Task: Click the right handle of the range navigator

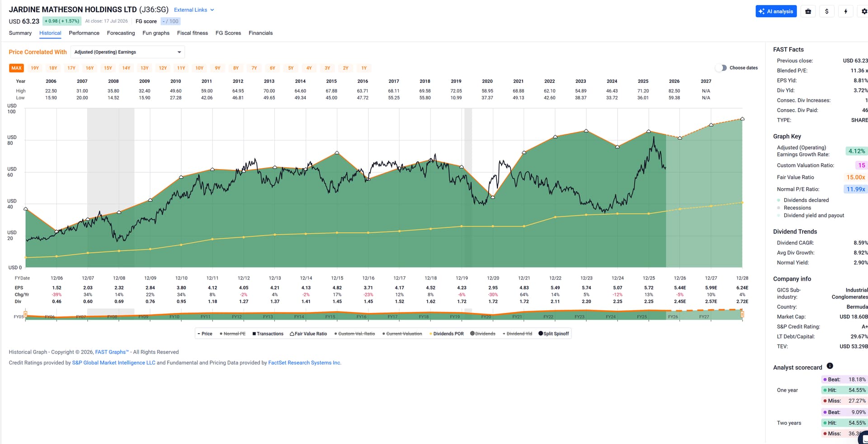Action: [742, 314]
